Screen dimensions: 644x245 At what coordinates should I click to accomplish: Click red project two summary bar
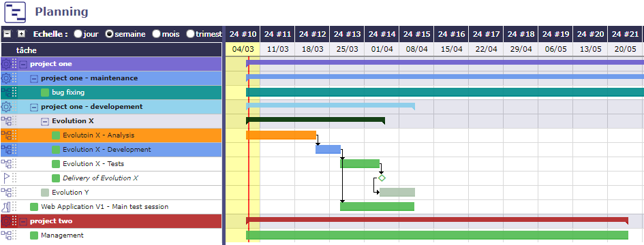438,220
